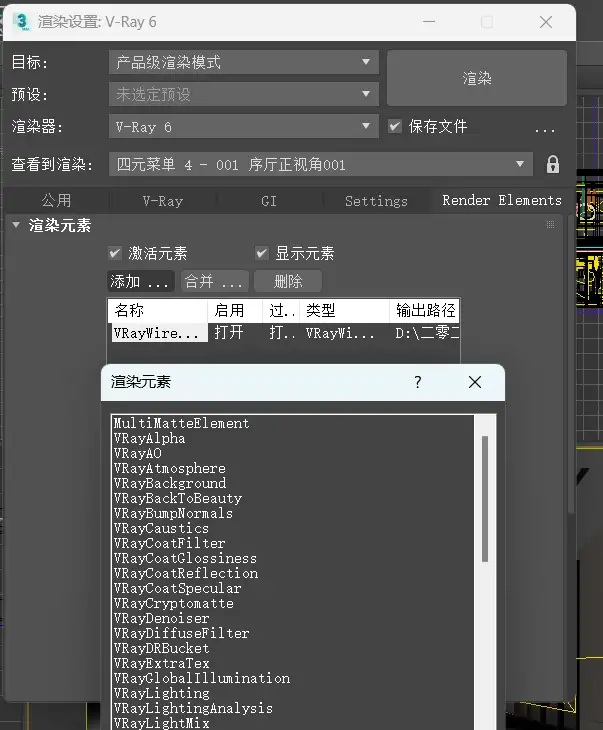Click the rollout grip dots icon
This screenshot has height=730, width=603.
point(550,225)
